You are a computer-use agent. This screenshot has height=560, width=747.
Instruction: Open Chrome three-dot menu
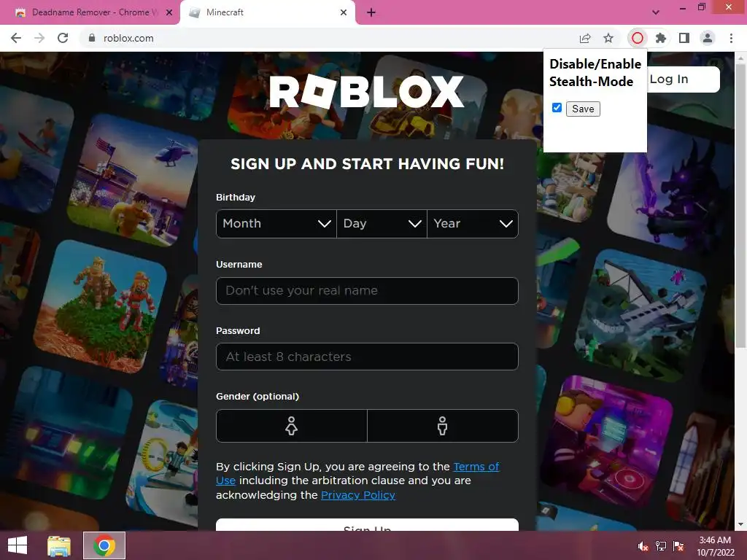(731, 38)
